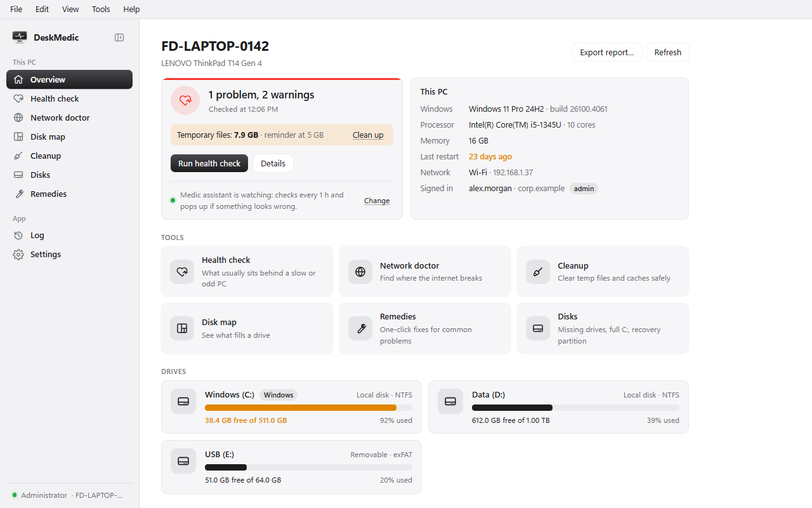Click the red heart status icon
This screenshot has width=812, height=508.
click(x=185, y=100)
